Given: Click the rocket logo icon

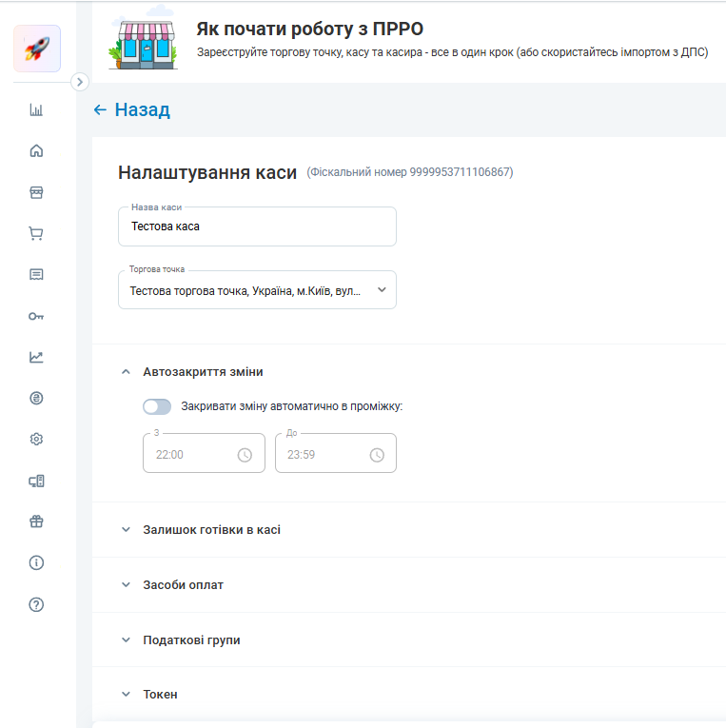Looking at the screenshot, I should 37,49.
